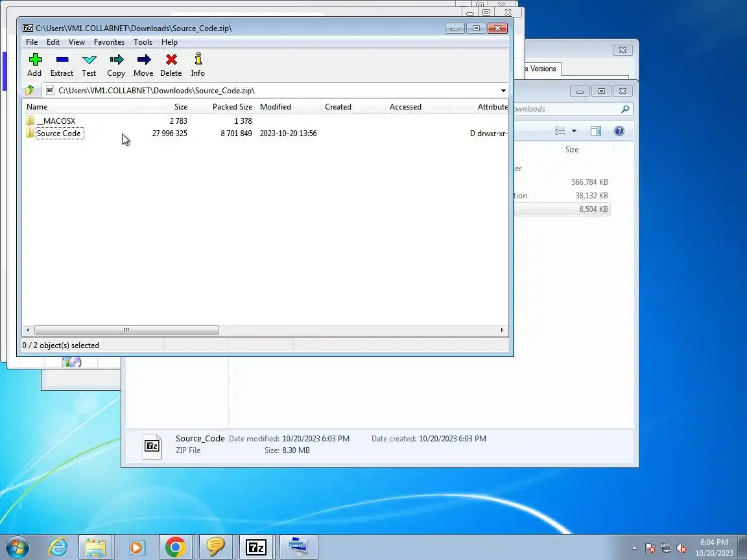Switch to the Versions tab behind
This screenshot has width=747, height=560.
(543, 69)
